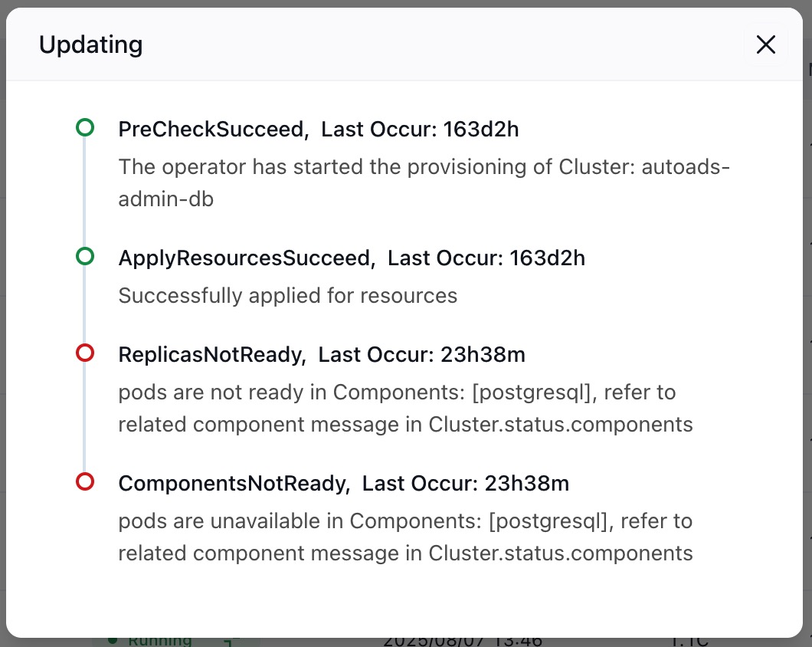Click PreCheckSucceed's Last Occur 163d2h timestamp
Screen dimensions: 812x647
click(420, 130)
